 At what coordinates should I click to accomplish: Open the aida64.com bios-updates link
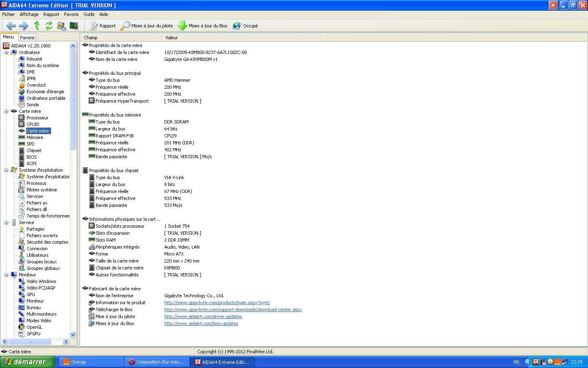[x=201, y=323]
